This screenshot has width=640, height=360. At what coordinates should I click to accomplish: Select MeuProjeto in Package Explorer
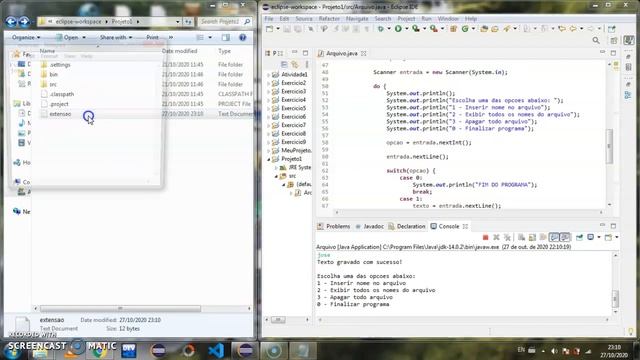pos(296,151)
